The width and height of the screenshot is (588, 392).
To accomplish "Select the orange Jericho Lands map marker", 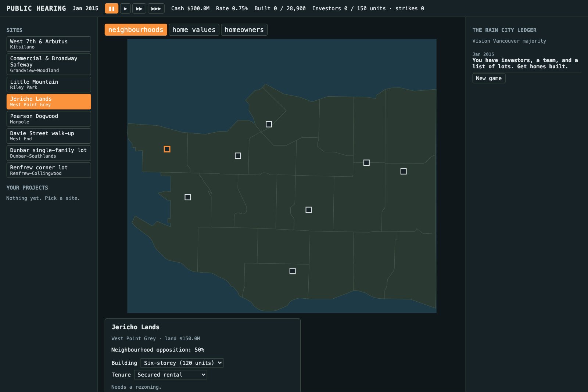I will [x=167, y=149].
